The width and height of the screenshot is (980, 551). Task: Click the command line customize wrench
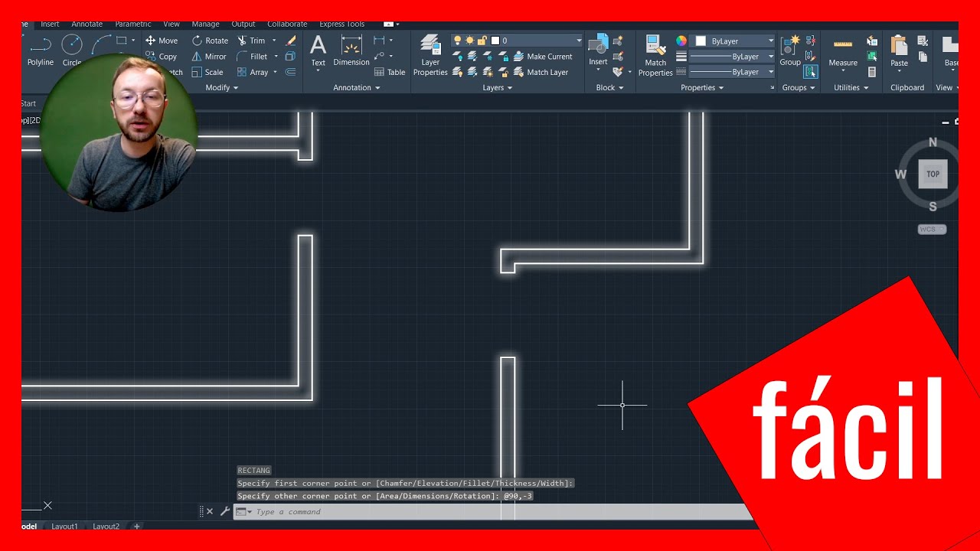click(x=225, y=511)
